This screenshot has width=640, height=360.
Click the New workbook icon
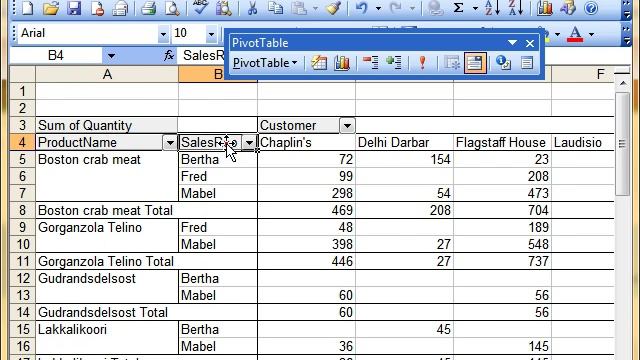click(27, 7)
